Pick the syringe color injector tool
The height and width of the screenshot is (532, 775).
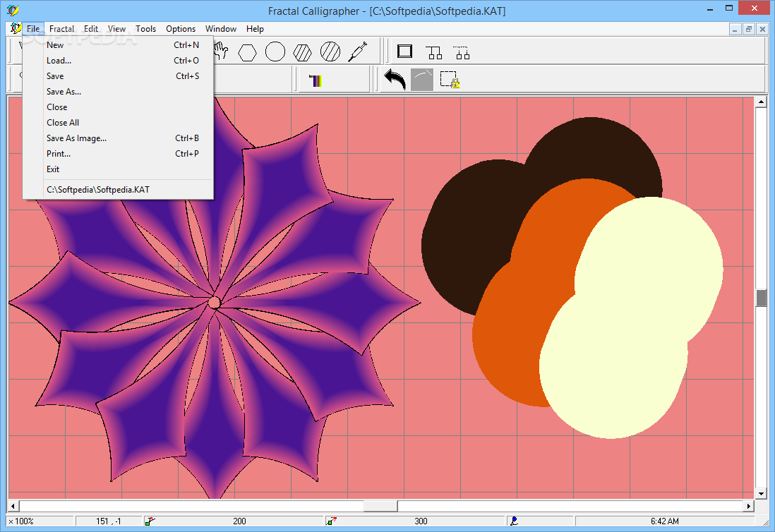click(358, 52)
